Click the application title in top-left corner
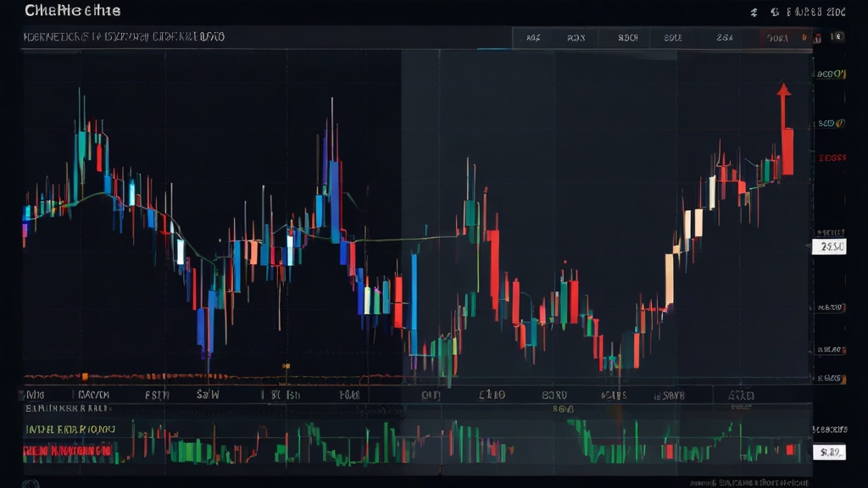868x488 pixels. [x=73, y=11]
